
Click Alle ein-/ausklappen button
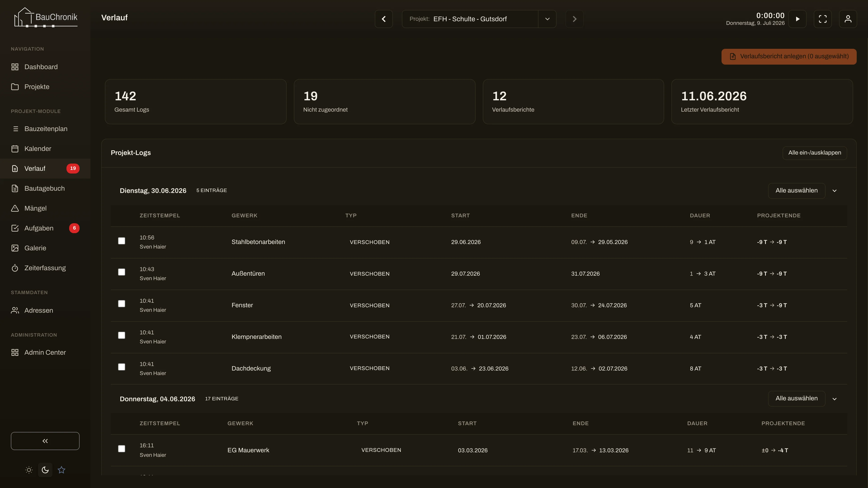click(815, 153)
